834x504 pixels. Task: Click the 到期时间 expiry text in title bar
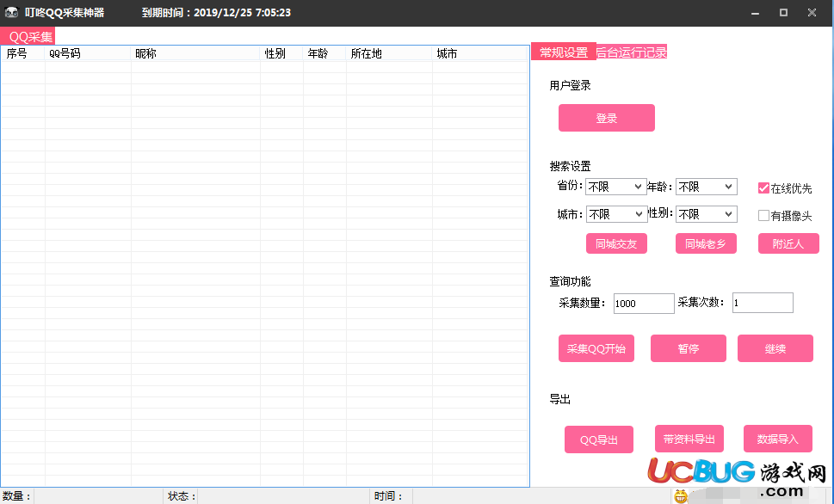pos(216,13)
